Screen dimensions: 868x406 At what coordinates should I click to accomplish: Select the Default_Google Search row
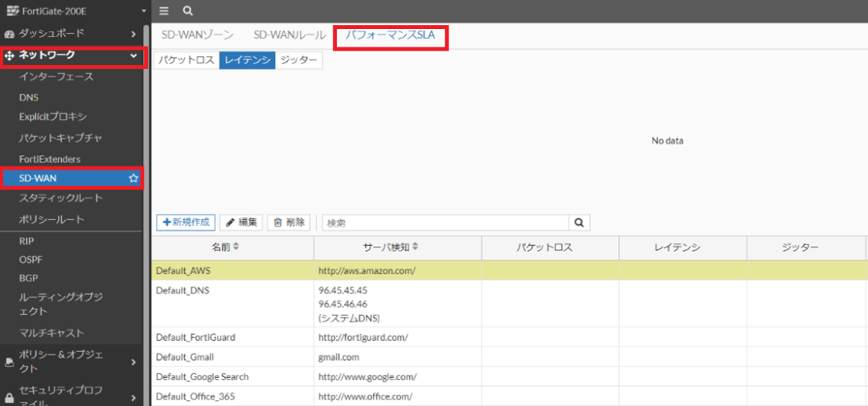click(510, 376)
